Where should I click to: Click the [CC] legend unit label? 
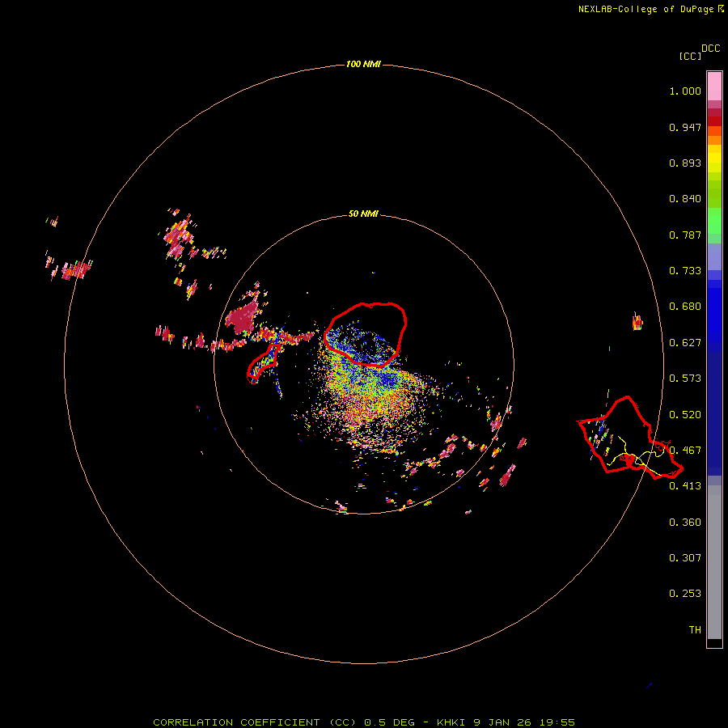pyautogui.click(x=690, y=56)
